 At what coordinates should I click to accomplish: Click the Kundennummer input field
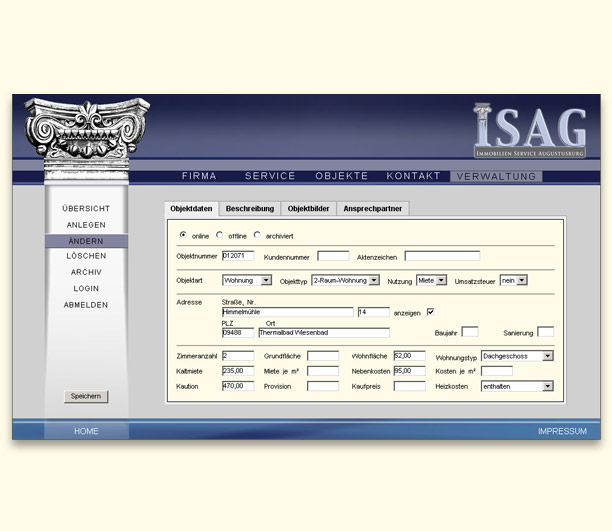(x=333, y=256)
